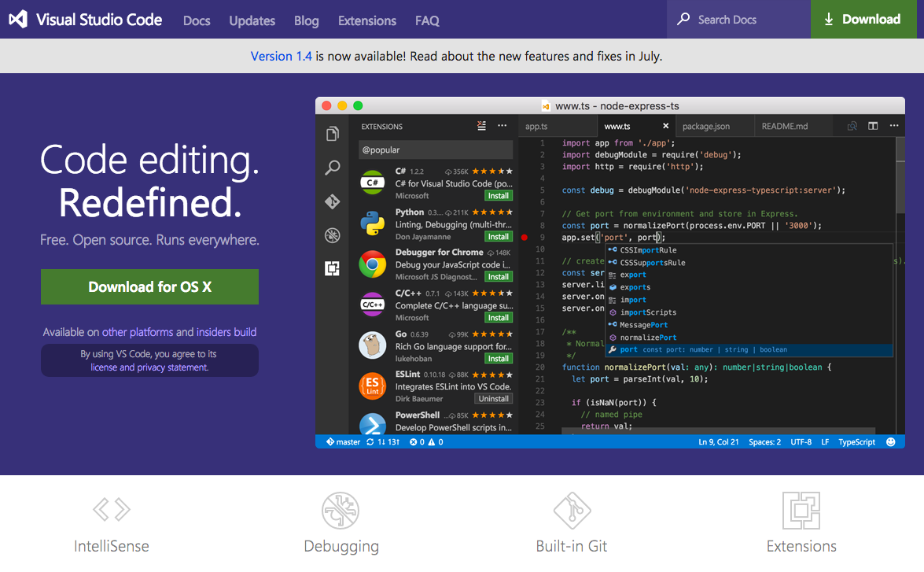924x572 pixels.
Task: Open the privacy statement link
Action: point(173,367)
